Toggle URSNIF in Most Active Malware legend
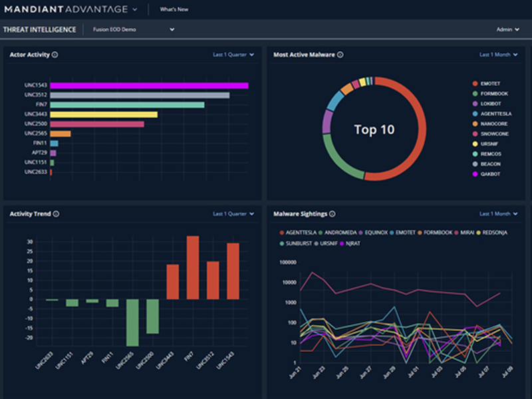This screenshot has width=532, height=399. point(485,144)
